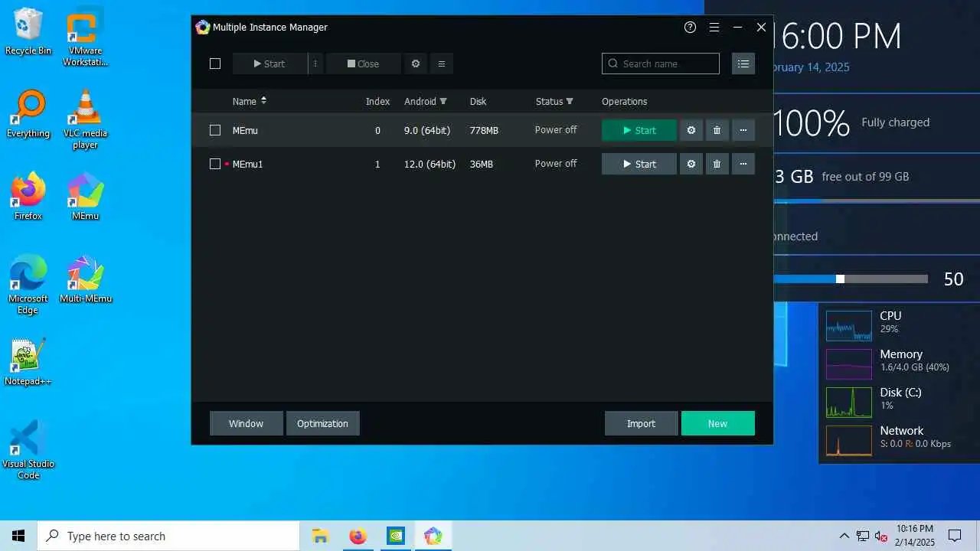Image resolution: width=980 pixels, height=551 pixels.
Task: Open Visual Studio Code desktop shortcut
Action: 28,450
